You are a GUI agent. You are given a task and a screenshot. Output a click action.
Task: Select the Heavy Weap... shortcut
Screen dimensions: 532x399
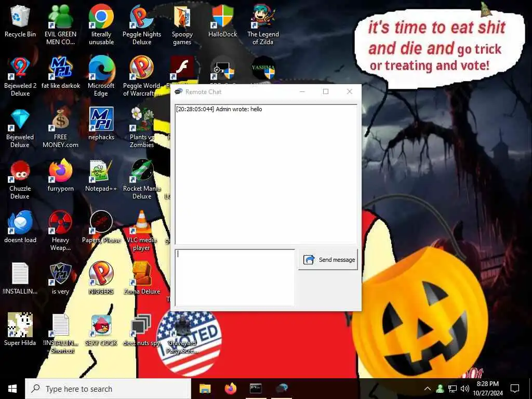click(60, 231)
